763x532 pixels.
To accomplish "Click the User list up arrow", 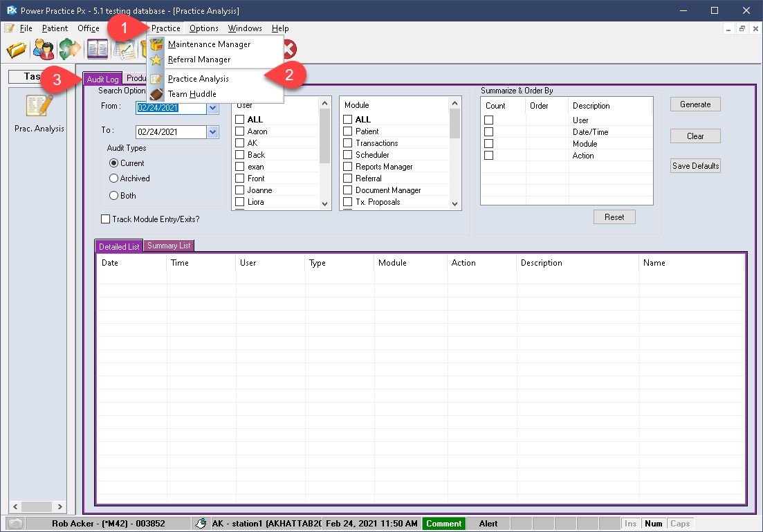I will (325, 103).
